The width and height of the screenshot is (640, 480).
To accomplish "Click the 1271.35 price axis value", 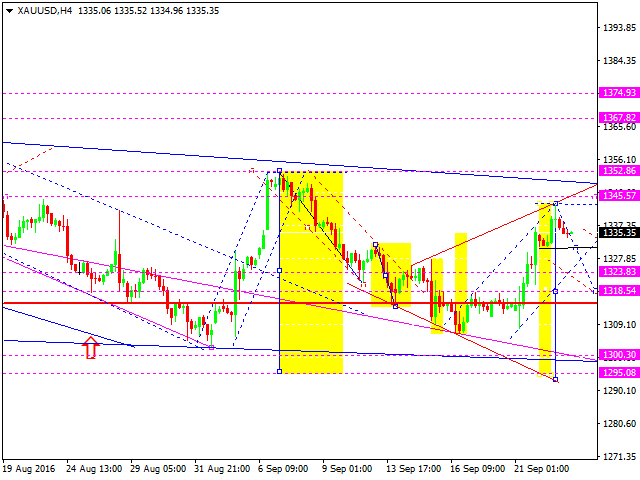I will click(x=619, y=456).
